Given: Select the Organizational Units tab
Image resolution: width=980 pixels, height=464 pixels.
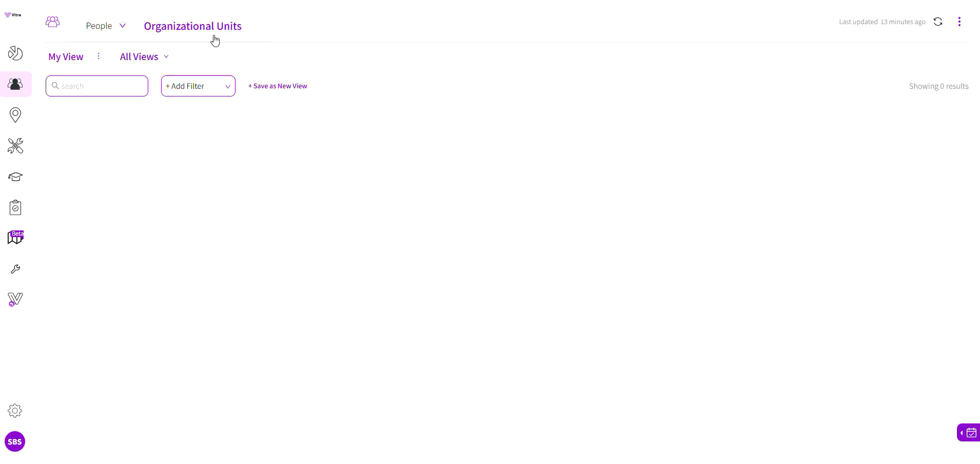Looking at the screenshot, I should click(x=192, y=26).
